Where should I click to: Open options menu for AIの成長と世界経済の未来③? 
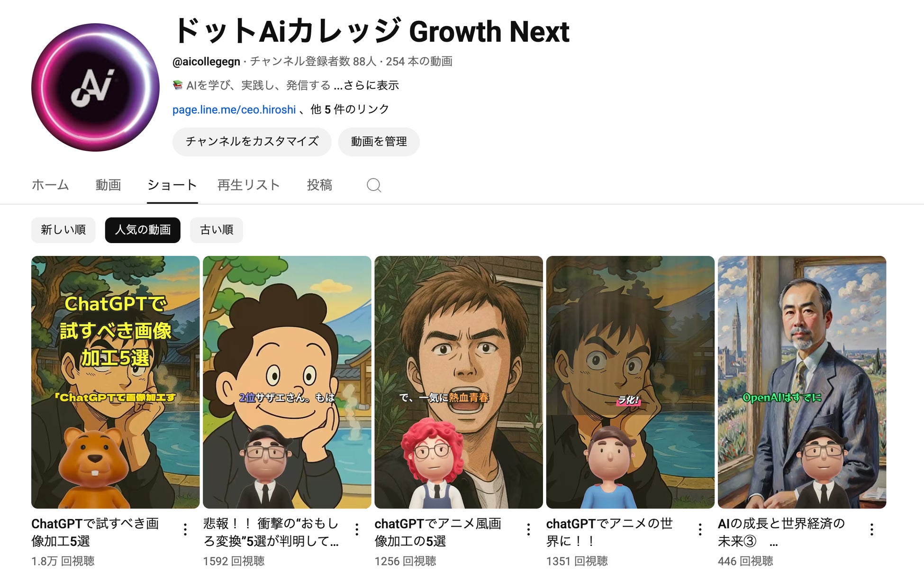[871, 529]
